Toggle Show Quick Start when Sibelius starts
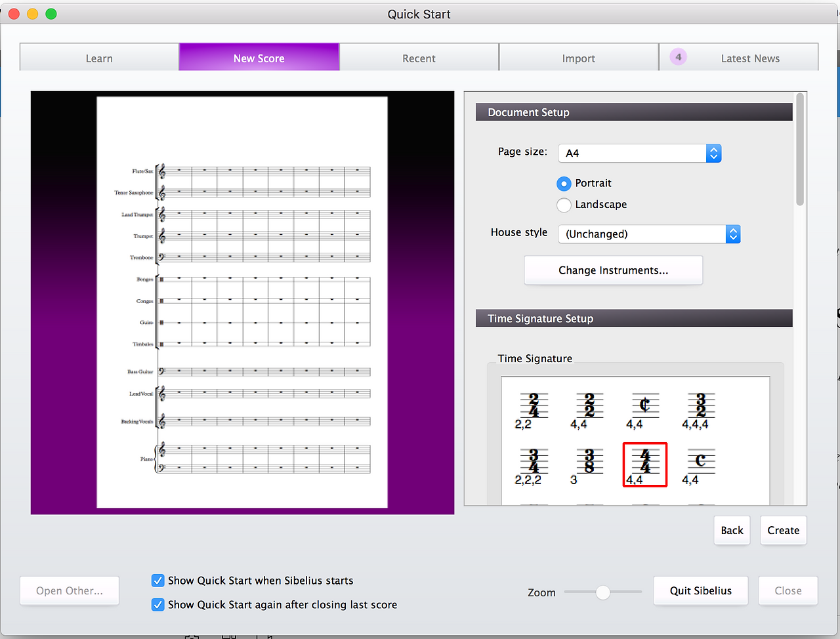This screenshot has width=840, height=639. (158, 581)
